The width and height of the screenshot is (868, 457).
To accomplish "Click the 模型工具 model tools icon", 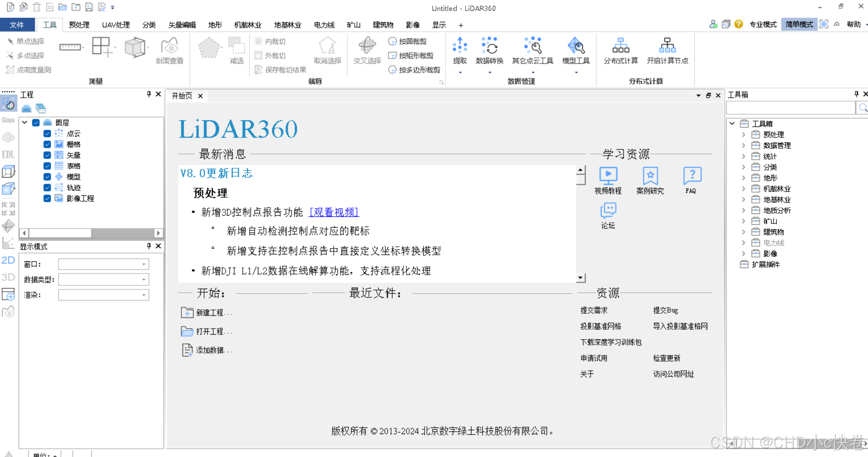I will click(x=576, y=46).
